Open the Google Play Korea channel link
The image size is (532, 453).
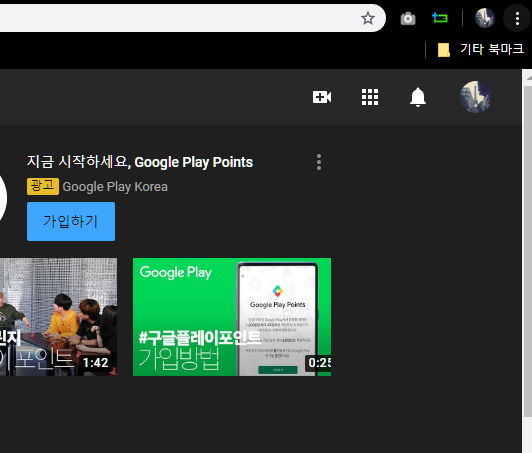[x=115, y=187]
